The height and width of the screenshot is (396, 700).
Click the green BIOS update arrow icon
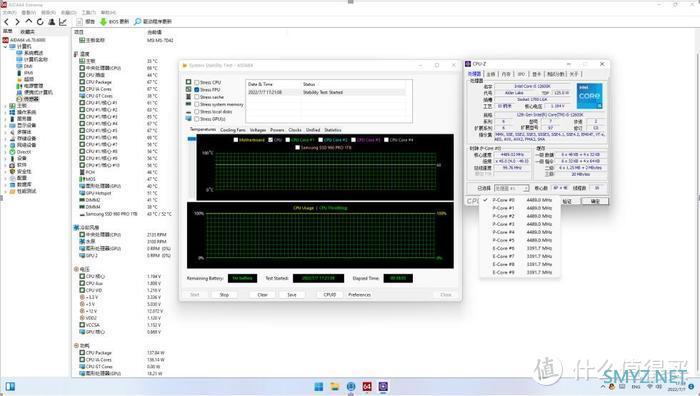pos(103,21)
